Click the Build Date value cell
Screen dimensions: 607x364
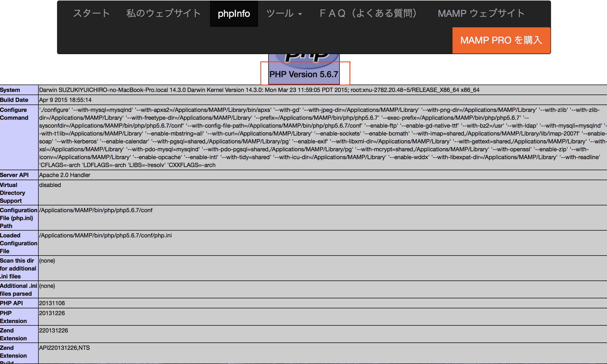coord(65,100)
